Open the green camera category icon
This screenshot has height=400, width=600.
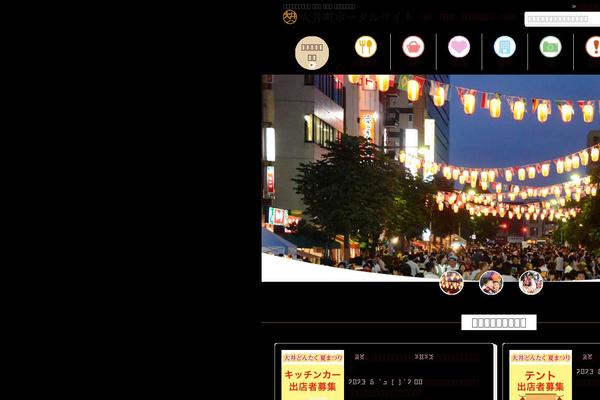[x=550, y=47]
